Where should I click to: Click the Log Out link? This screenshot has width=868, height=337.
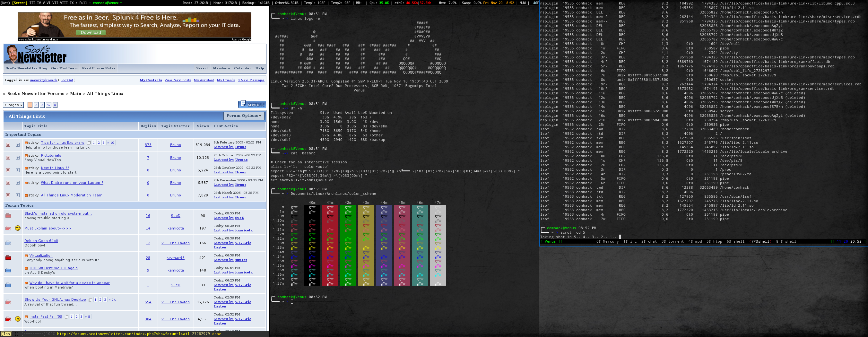(67, 80)
